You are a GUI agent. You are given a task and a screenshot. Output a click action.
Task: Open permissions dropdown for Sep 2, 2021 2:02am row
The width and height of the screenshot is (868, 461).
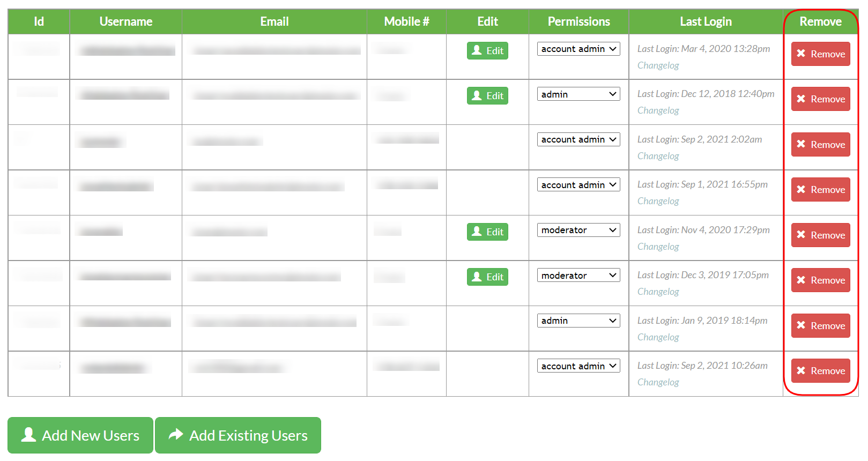tap(578, 139)
